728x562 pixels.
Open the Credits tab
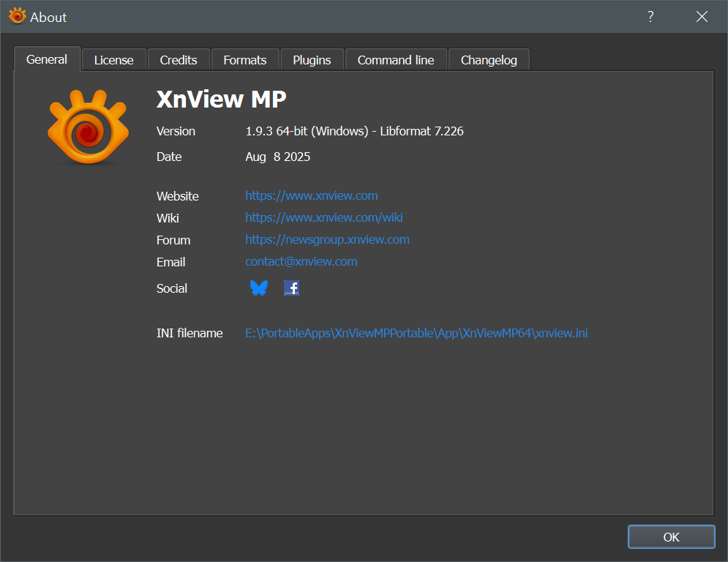(x=179, y=60)
